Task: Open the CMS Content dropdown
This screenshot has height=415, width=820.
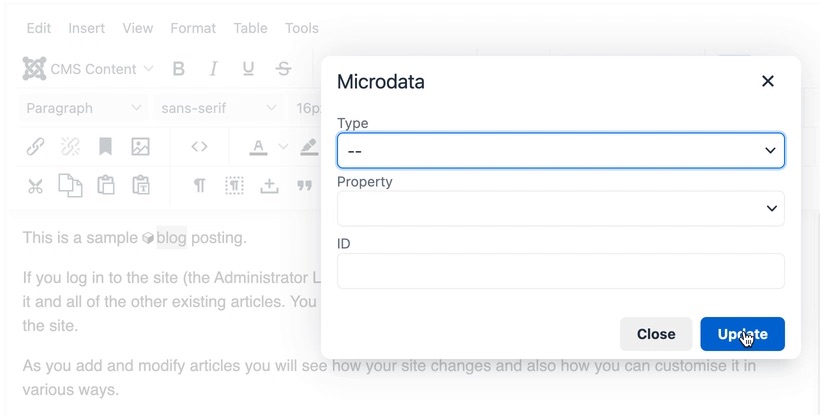Action: [x=88, y=69]
